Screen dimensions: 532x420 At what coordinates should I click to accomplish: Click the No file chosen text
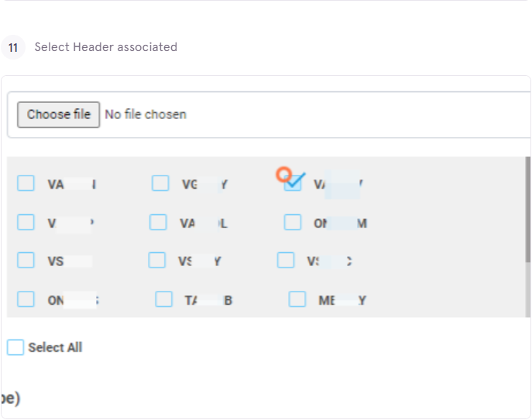tap(146, 114)
